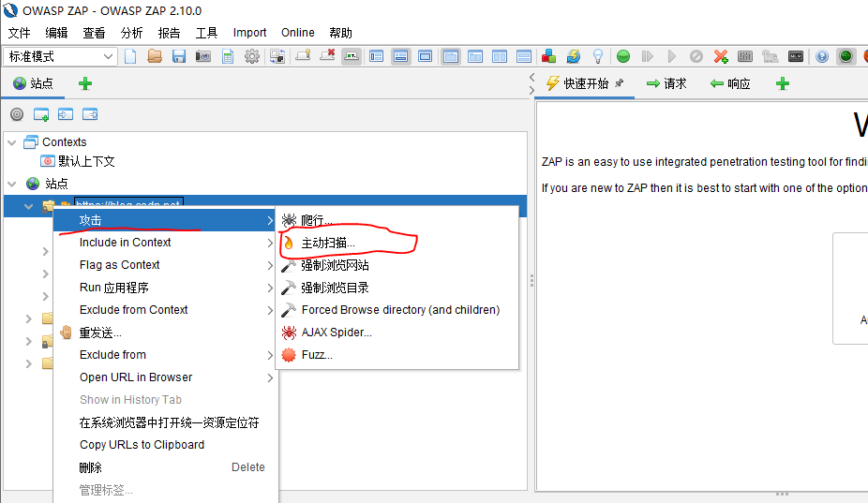Open the 报告 menu

click(169, 33)
